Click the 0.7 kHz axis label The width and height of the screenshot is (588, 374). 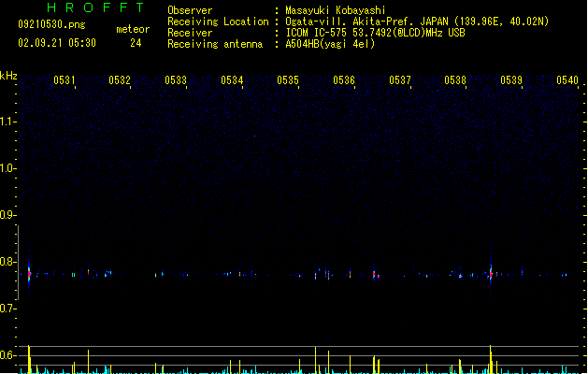tap(8, 309)
